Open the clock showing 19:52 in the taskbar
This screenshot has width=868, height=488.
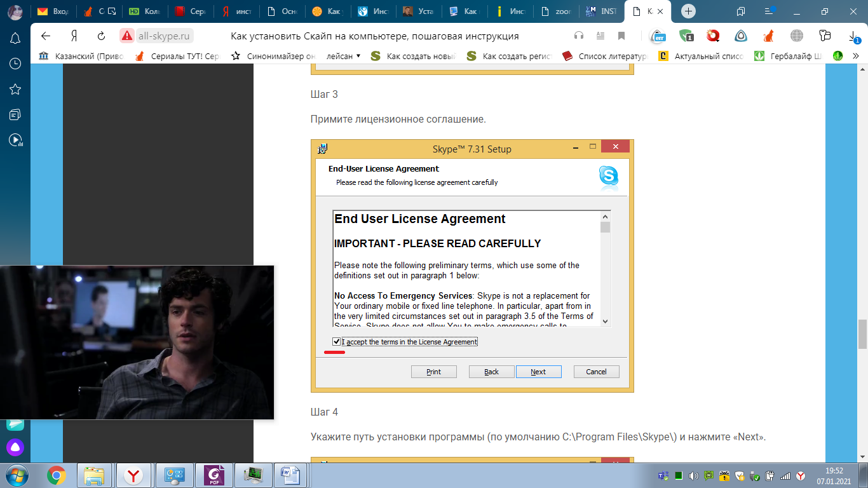pyautogui.click(x=833, y=475)
